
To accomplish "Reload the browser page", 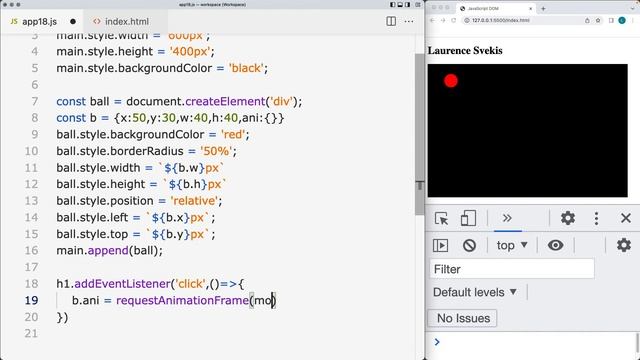I will (453, 20).
